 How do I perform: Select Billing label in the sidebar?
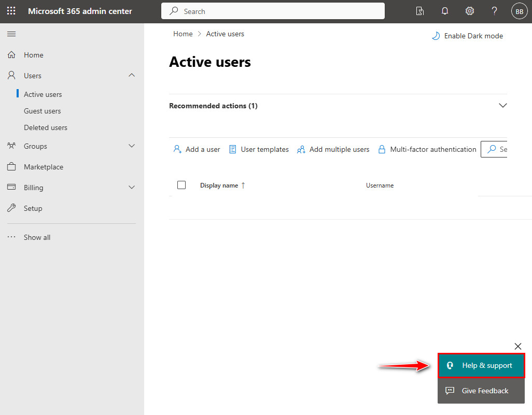click(x=33, y=188)
